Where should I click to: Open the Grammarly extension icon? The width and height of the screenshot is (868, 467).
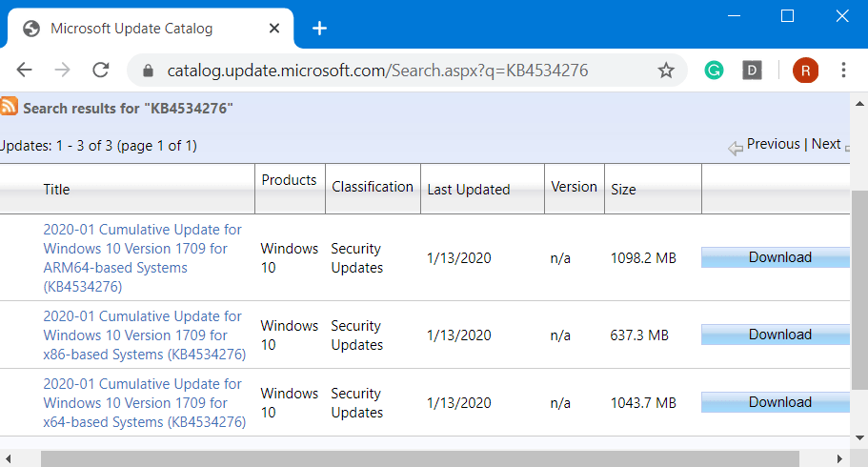coord(714,71)
